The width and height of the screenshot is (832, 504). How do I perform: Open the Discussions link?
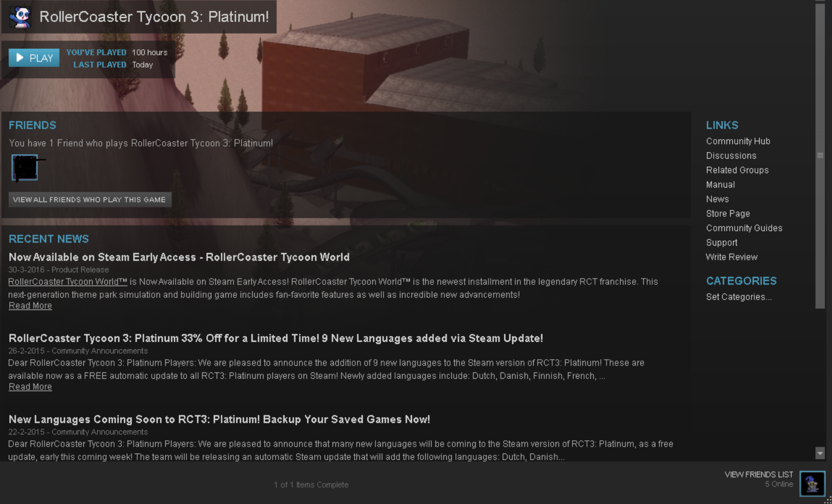pos(731,156)
